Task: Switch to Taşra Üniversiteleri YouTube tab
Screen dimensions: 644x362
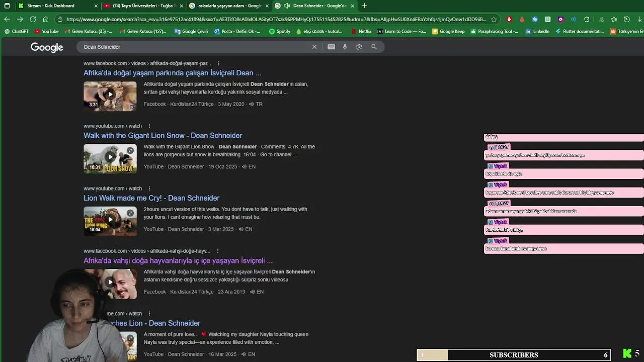Action: (143, 6)
